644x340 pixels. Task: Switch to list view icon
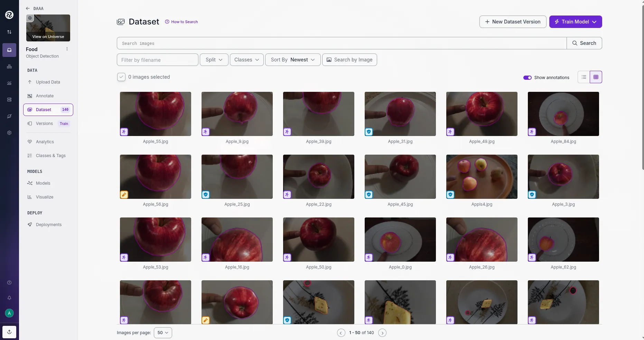click(584, 77)
